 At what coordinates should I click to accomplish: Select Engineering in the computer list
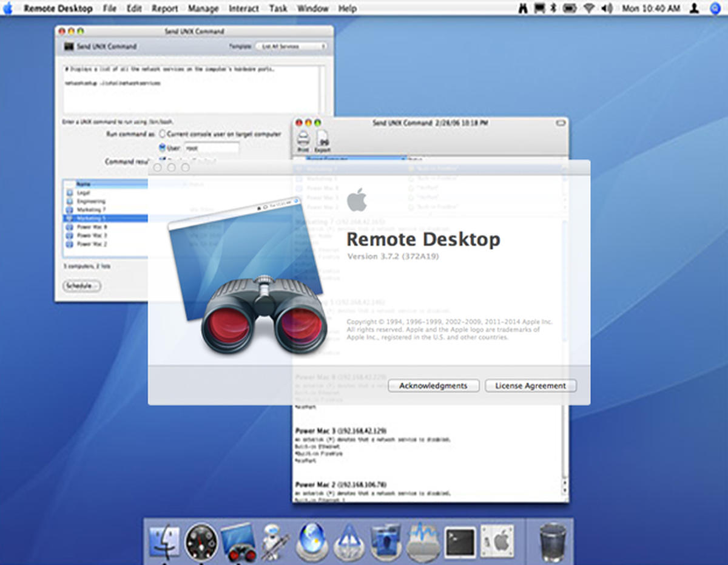click(x=106, y=201)
